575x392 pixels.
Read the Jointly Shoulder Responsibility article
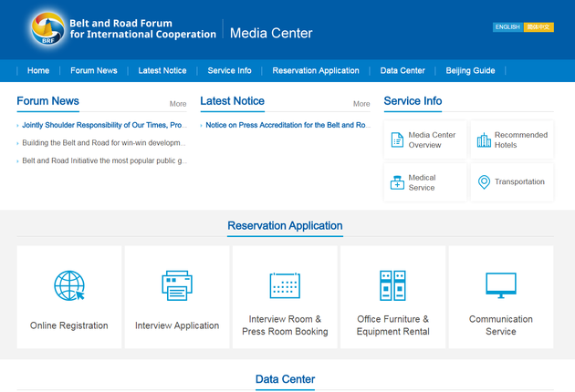104,125
